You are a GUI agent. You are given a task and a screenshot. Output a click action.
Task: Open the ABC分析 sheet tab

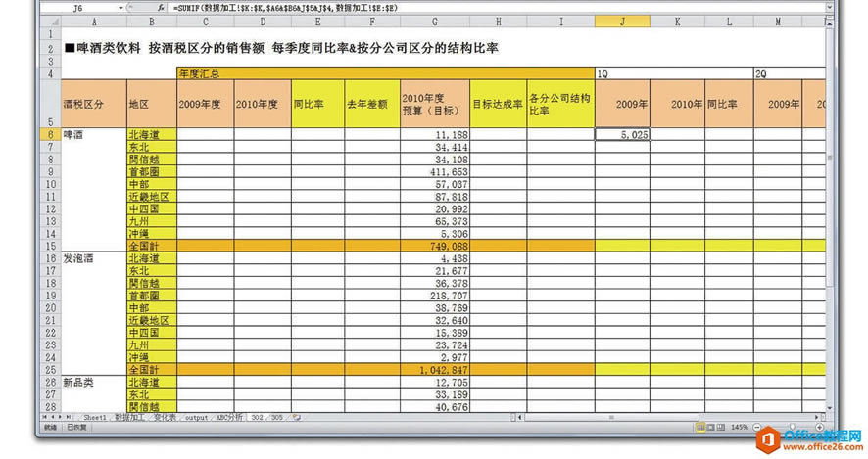[x=229, y=418]
